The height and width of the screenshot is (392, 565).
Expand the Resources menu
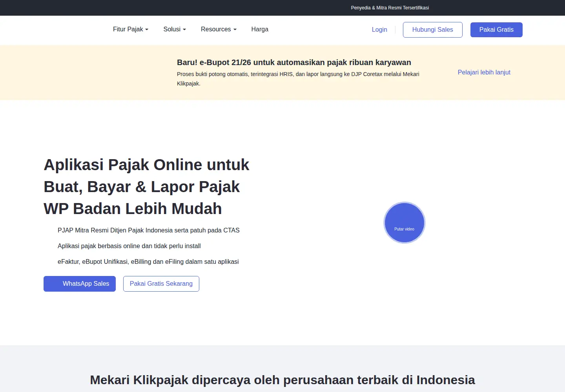point(219,29)
